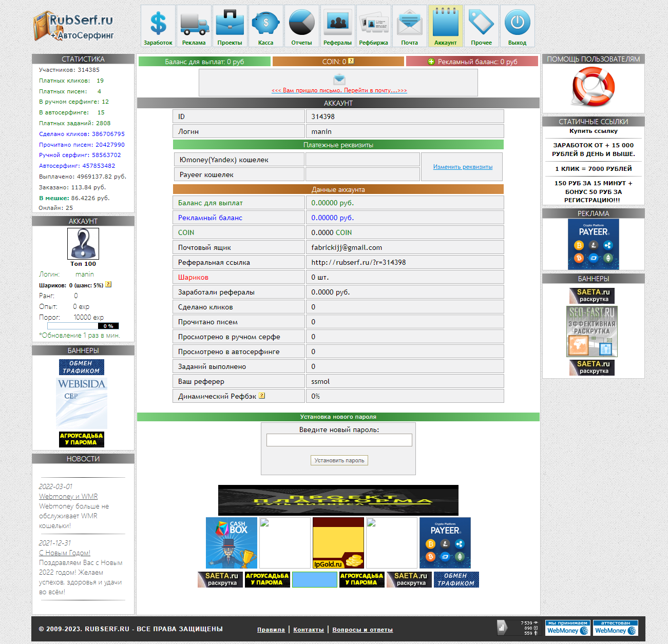Open the Рефералы people icon
The image size is (668, 644).
click(338, 26)
